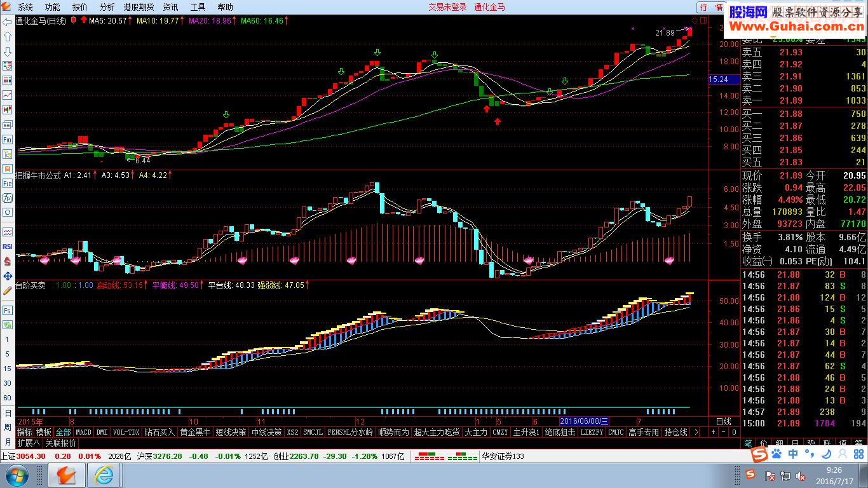Select the 黄金黑牛 indicator tab
This screenshot has width=868, height=488.
point(194,432)
